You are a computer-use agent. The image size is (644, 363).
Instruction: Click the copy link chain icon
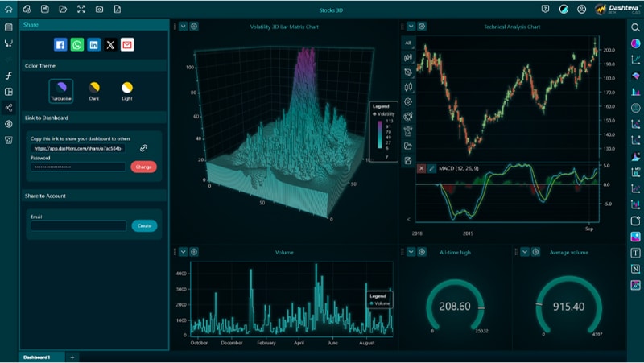point(144,148)
